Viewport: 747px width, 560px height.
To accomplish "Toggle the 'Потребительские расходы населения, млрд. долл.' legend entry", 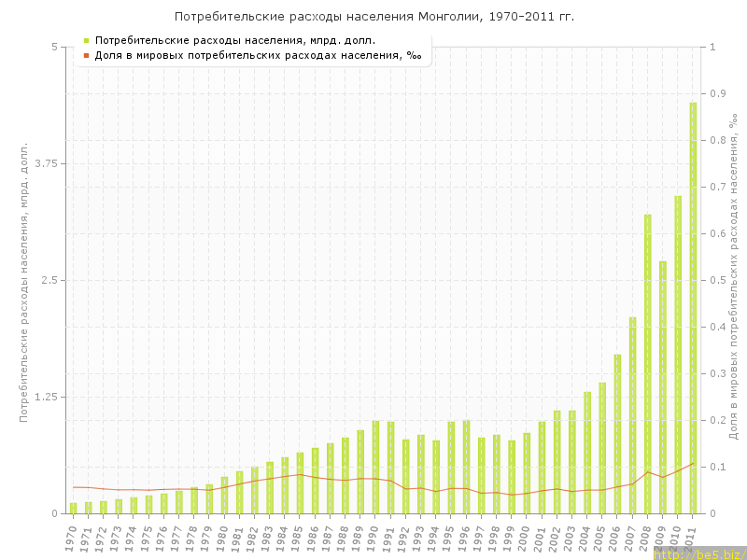I will (x=235, y=40).
